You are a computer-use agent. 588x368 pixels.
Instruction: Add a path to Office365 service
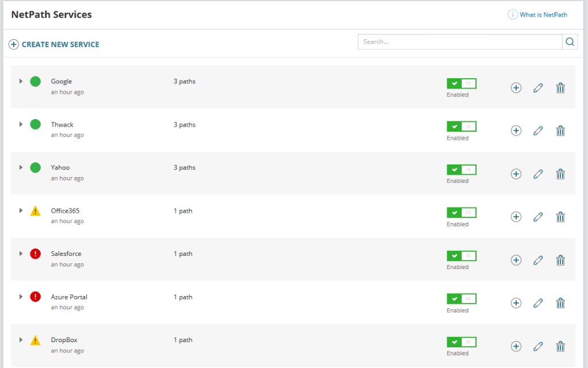516,217
